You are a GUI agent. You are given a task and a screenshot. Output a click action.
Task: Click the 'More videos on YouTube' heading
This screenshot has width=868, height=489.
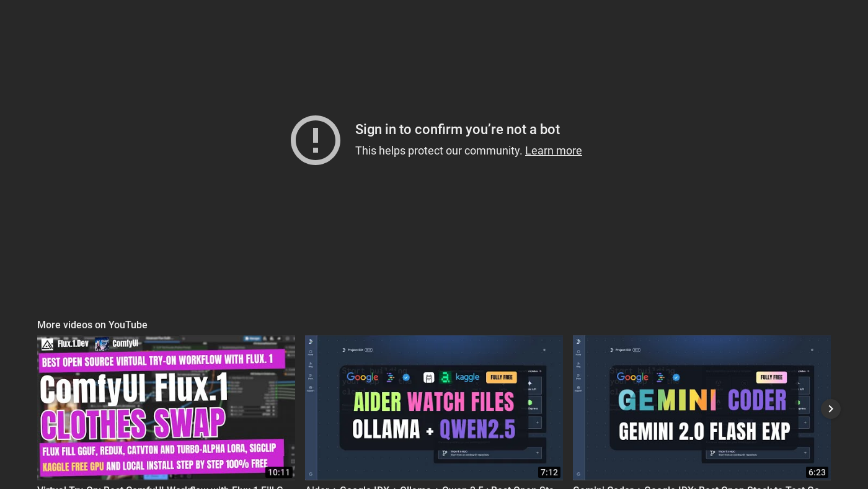coord(92,325)
